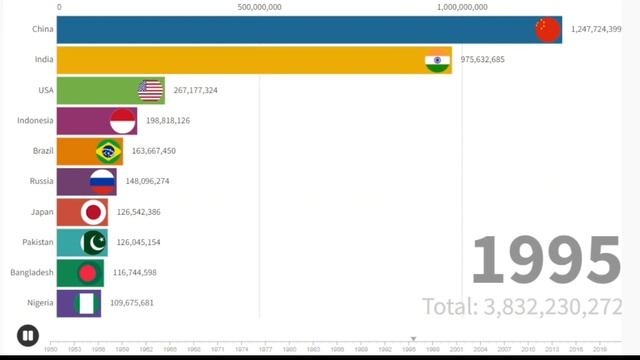Viewport: 640px width, 360px height.
Task: Select the teal Pakistan bar
Action: pyautogui.click(x=82, y=242)
